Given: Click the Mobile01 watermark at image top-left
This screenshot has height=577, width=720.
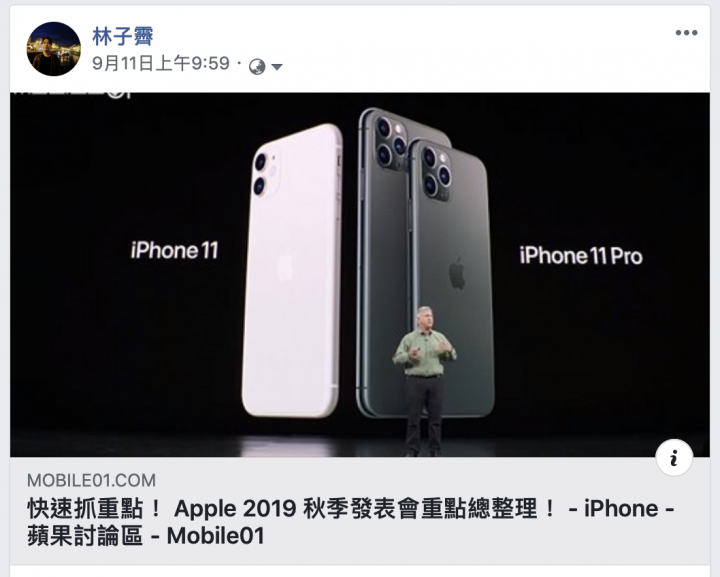Looking at the screenshot, I should click(70, 94).
